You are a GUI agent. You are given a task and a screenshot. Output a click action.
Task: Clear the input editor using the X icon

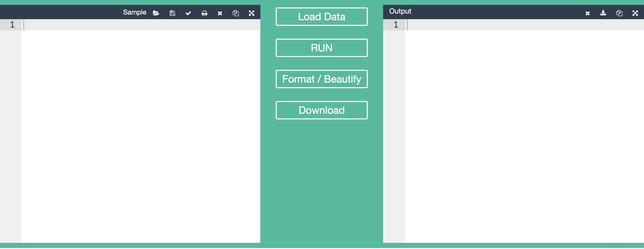pos(220,13)
